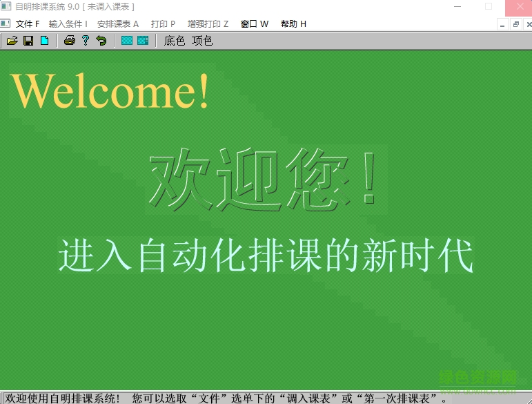This screenshot has height=404, width=532.
Task: Open the 安排课表 A menu
Action: [118, 24]
